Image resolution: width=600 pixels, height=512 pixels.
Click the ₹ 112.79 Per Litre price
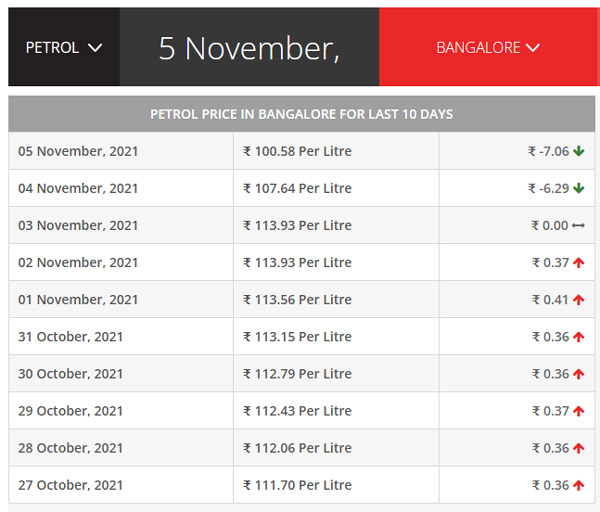297,374
